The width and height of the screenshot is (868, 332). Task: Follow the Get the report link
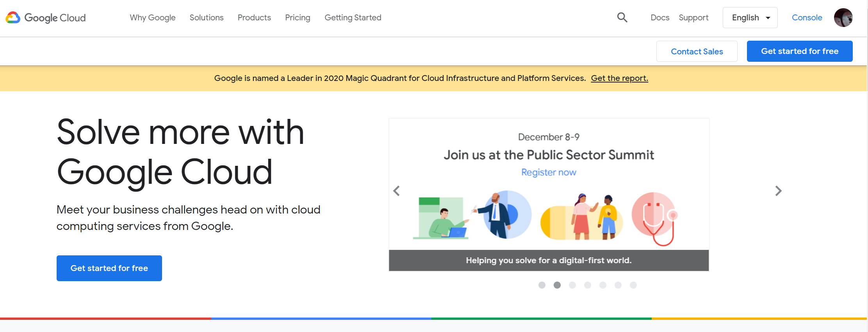pyautogui.click(x=620, y=78)
